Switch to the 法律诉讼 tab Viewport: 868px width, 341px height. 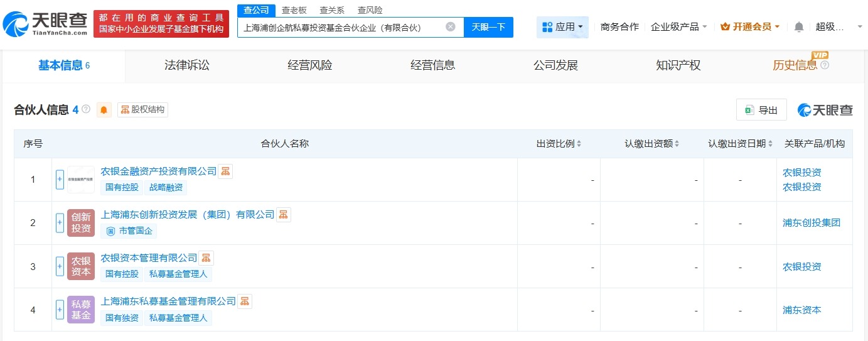click(186, 65)
